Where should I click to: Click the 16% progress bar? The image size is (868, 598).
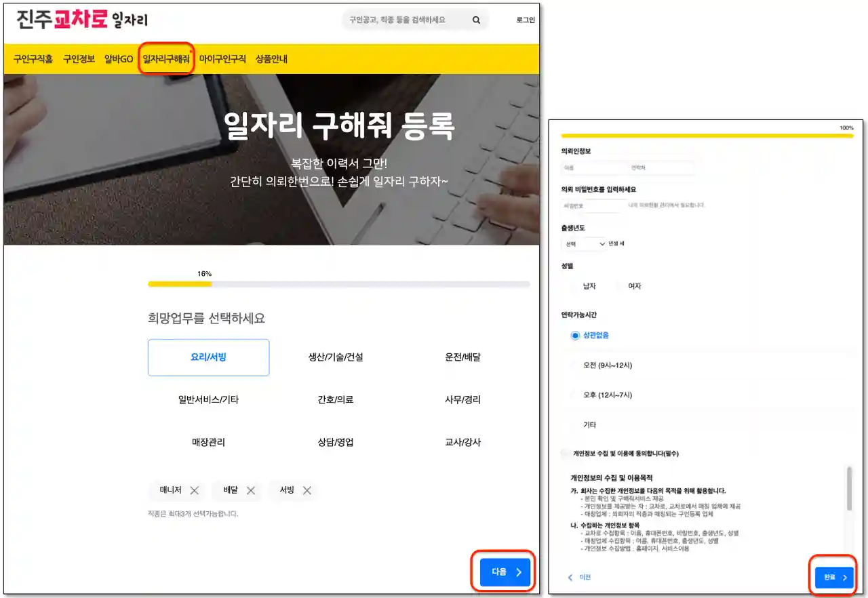[x=338, y=283]
